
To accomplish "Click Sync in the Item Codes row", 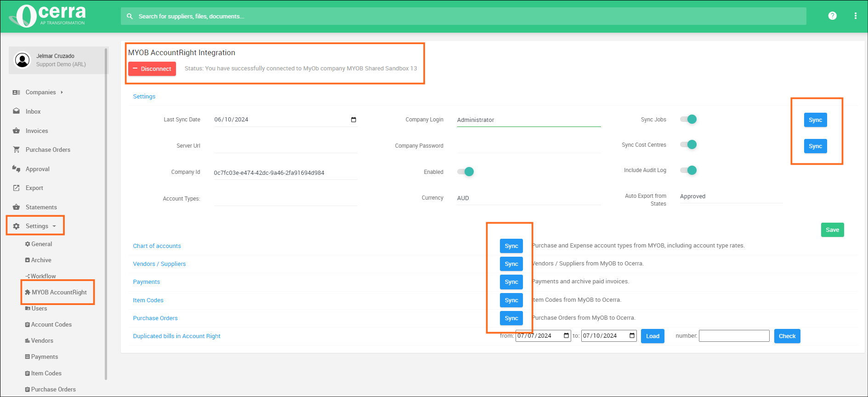I will [511, 300].
